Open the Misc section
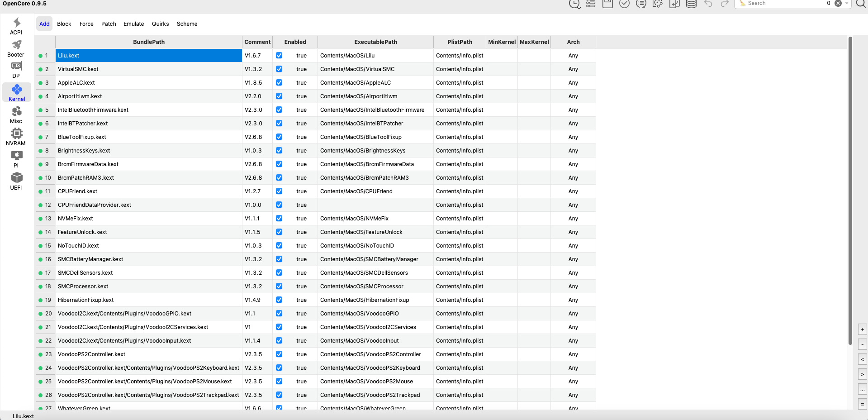This screenshot has width=868, height=420. coord(16,113)
